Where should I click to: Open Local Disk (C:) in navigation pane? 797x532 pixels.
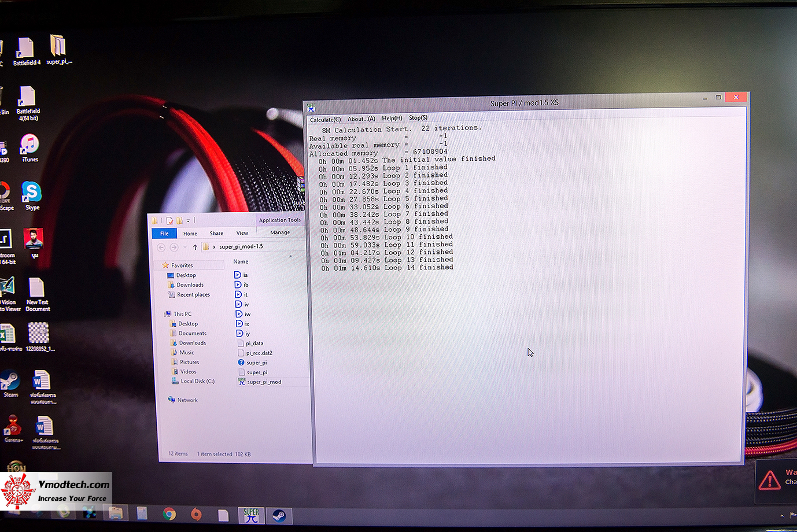[193, 382]
